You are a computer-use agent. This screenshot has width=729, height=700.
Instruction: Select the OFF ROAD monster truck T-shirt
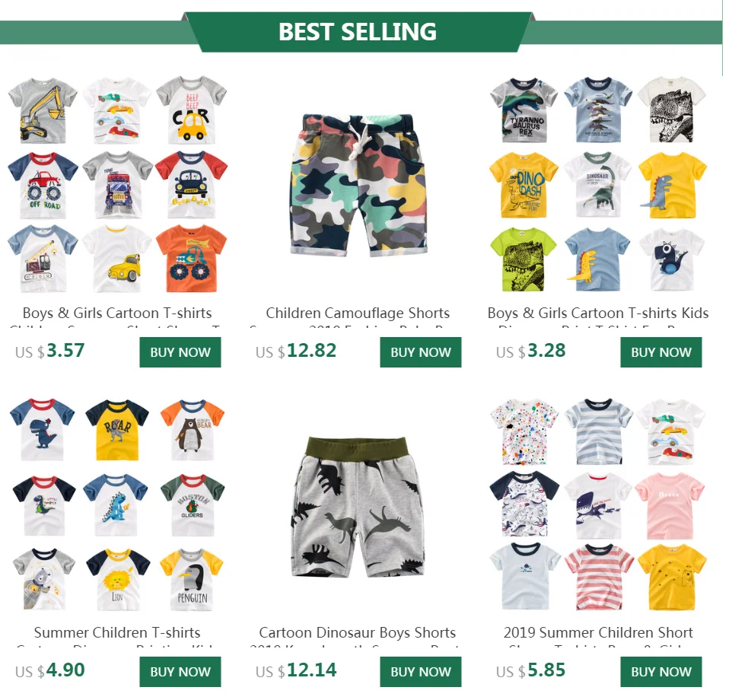[x=43, y=185]
